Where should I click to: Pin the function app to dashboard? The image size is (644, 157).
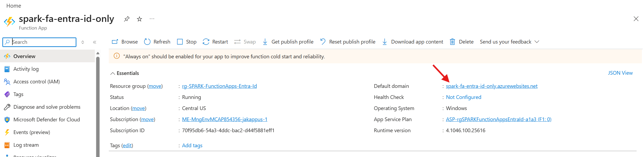[127, 19]
